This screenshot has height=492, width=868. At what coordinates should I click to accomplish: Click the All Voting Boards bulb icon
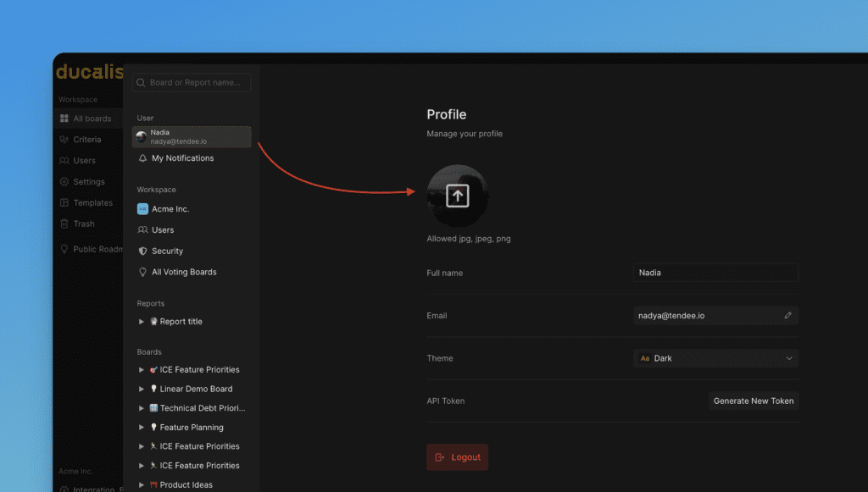pos(142,273)
